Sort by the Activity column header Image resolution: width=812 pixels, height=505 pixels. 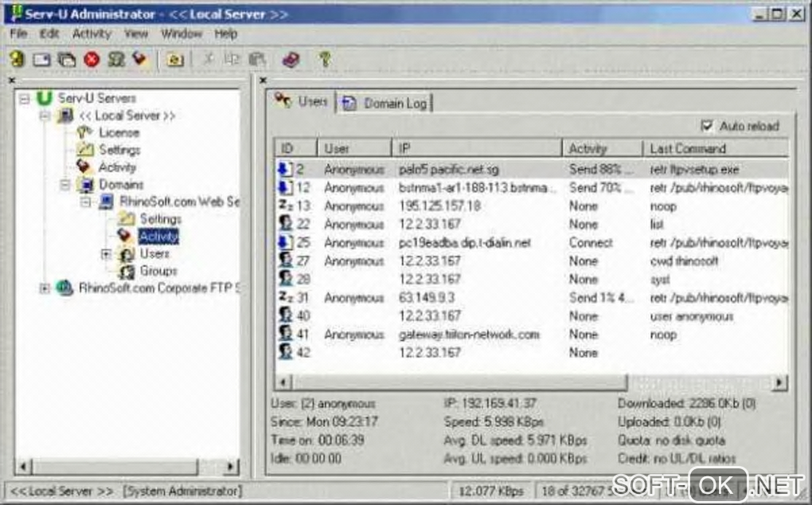[x=603, y=149]
